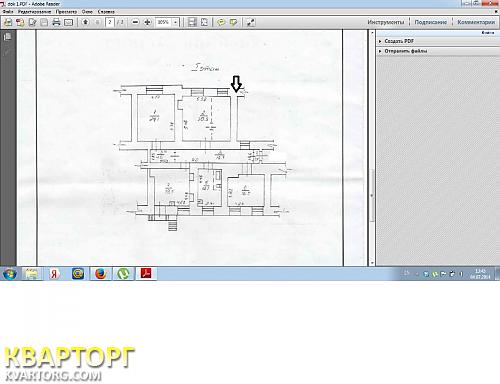Click the page number input field

tap(110, 22)
